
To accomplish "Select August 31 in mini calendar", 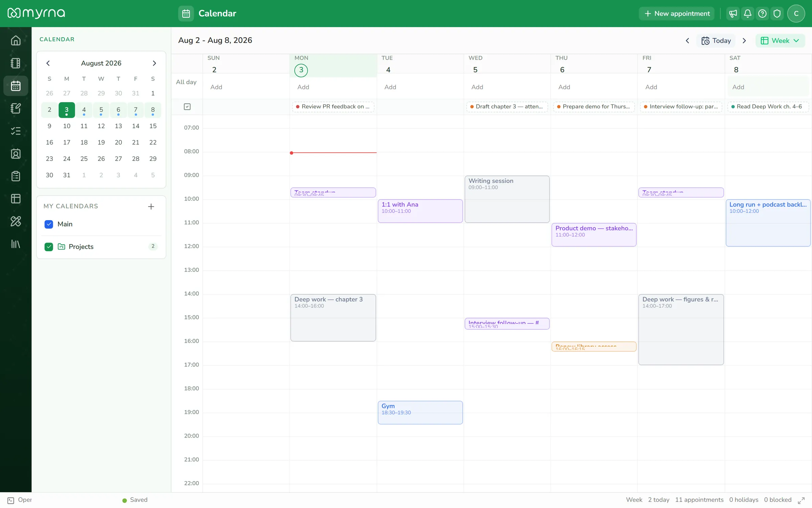I will [67, 175].
